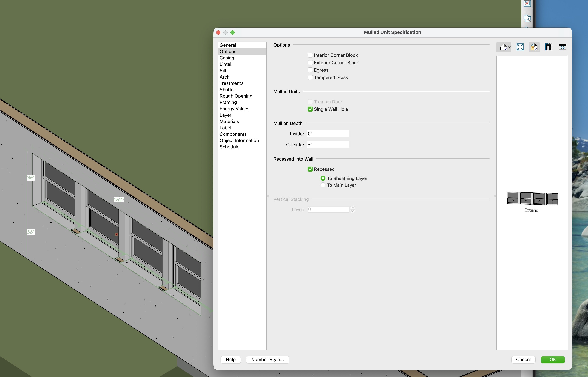Uncheck the Single Wall Hole option

tap(310, 109)
